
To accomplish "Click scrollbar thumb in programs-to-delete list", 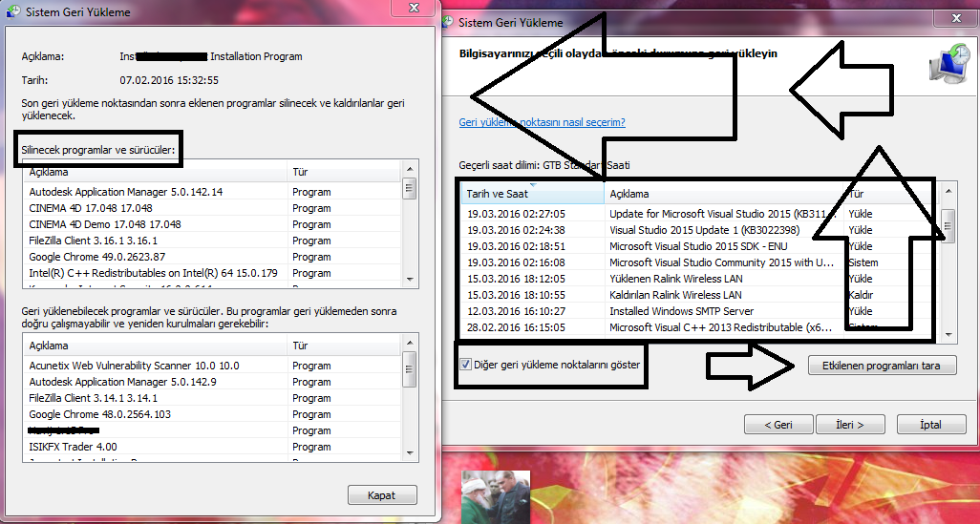I will (410, 188).
